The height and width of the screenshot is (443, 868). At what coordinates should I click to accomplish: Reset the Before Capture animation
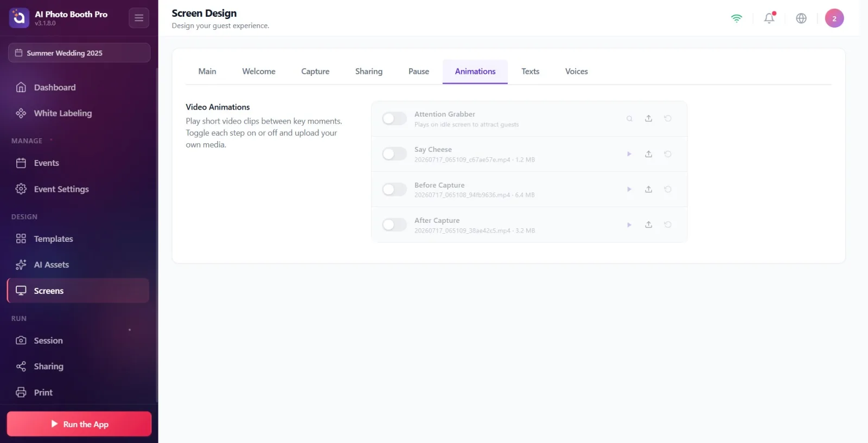(x=668, y=189)
